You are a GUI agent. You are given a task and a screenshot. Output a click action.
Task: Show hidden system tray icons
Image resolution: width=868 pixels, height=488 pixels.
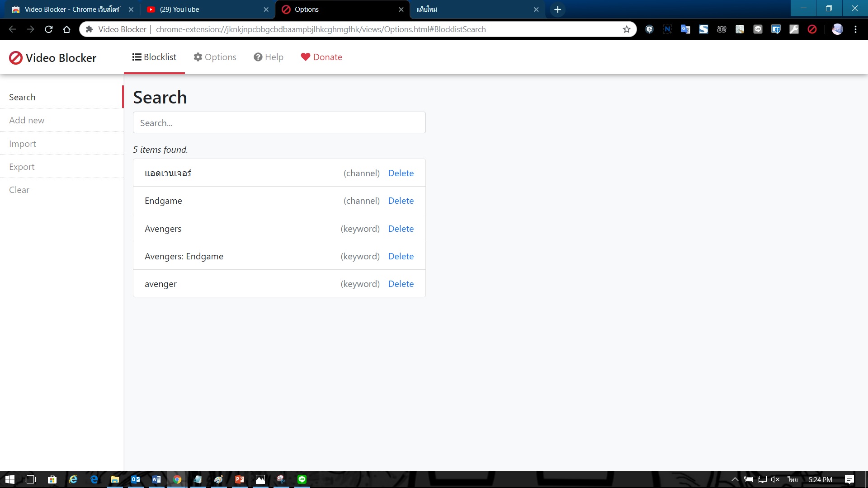pyautogui.click(x=735, y=479)
